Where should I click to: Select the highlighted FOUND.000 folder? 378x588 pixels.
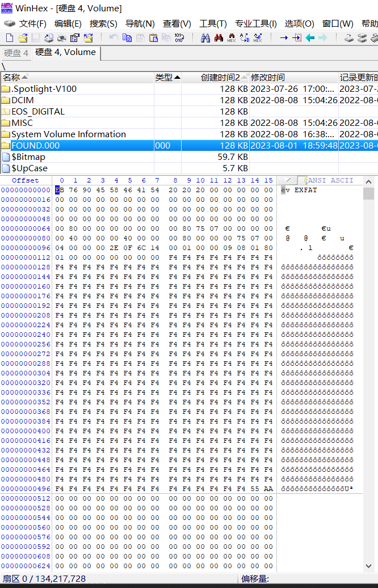[189, 146]
